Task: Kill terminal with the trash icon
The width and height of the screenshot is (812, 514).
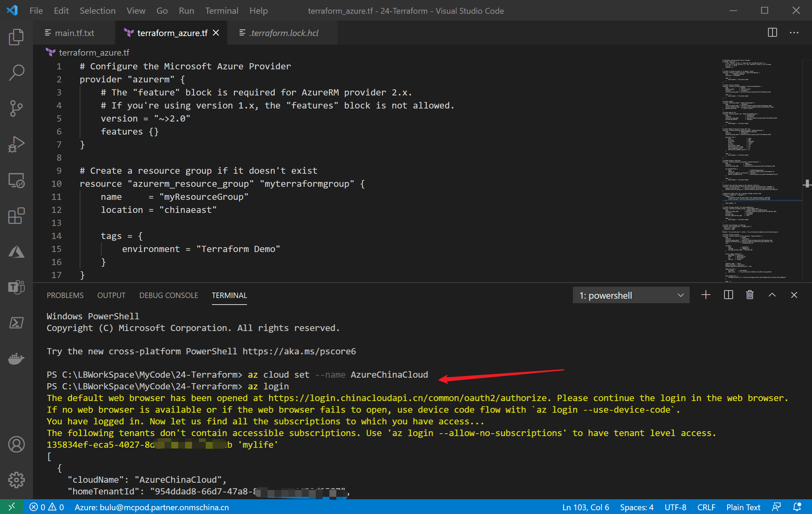Action: [750, 295]
